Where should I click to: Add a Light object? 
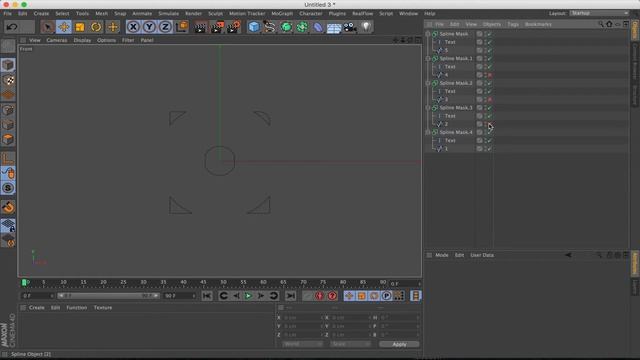click(366, 27)
